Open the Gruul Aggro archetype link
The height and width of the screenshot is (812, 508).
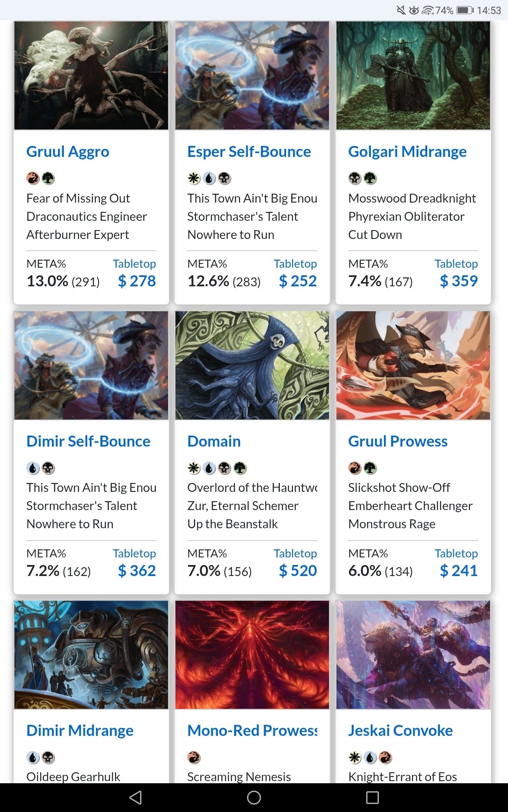(x=68, y=151)
